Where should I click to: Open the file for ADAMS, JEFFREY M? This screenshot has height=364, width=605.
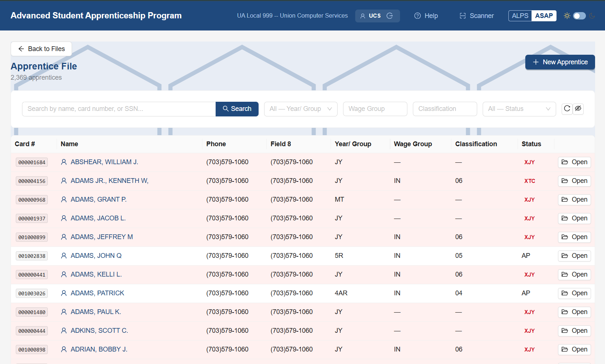(575, 237)
